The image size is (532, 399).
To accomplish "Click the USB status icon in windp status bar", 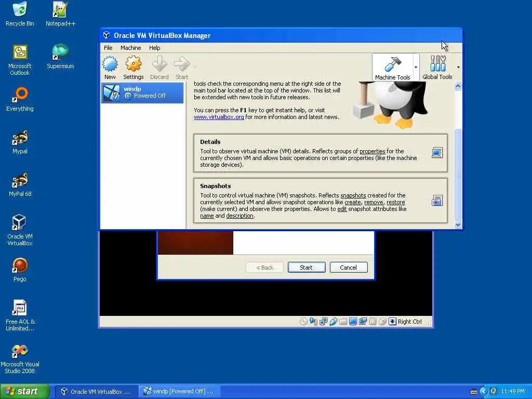I will [333, 321].
